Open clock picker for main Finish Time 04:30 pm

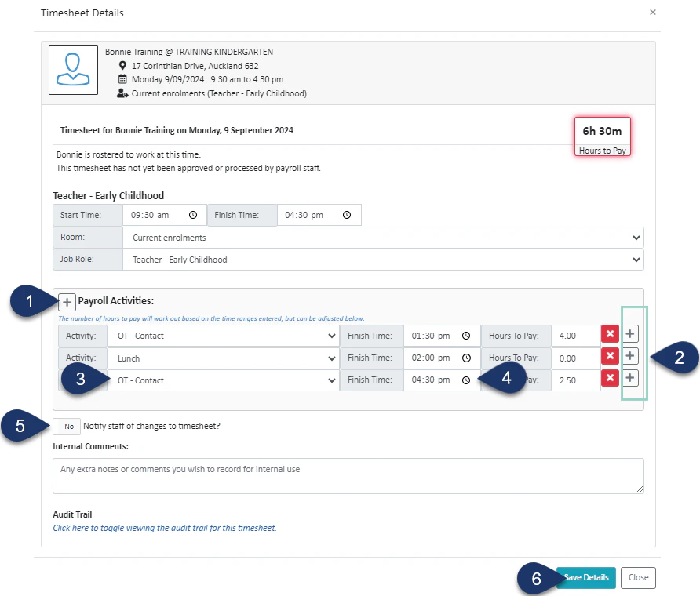(x=347, y=215)
